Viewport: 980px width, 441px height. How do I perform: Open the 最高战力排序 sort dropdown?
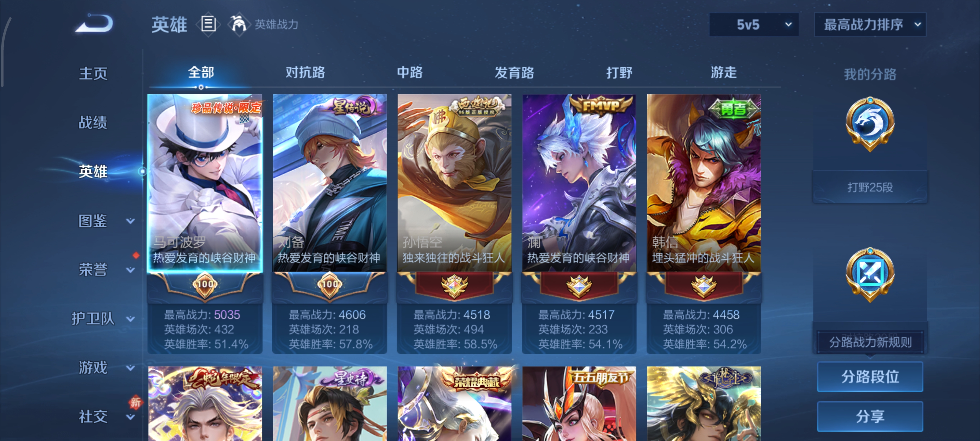pyautogui.click(x=870, y=25)
